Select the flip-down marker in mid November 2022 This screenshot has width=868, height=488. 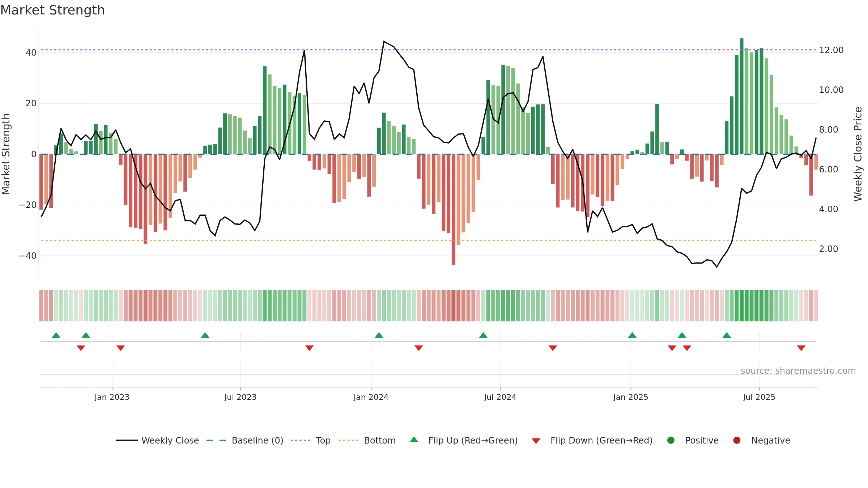point(81,348)
